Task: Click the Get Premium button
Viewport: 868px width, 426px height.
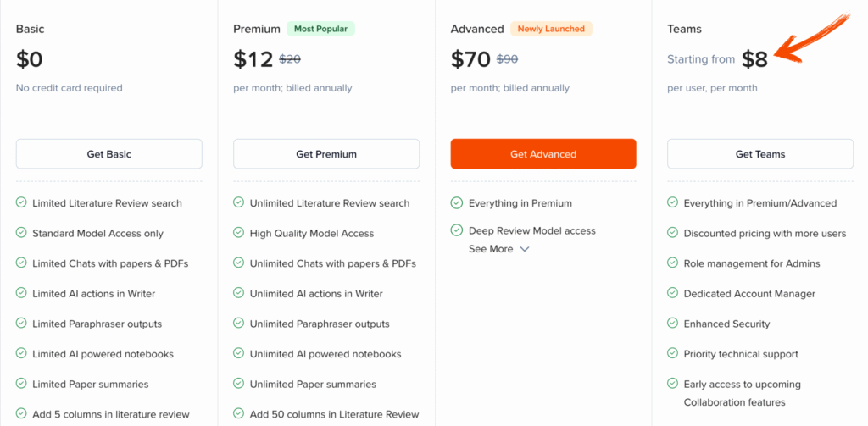Action: pos(326,154)
